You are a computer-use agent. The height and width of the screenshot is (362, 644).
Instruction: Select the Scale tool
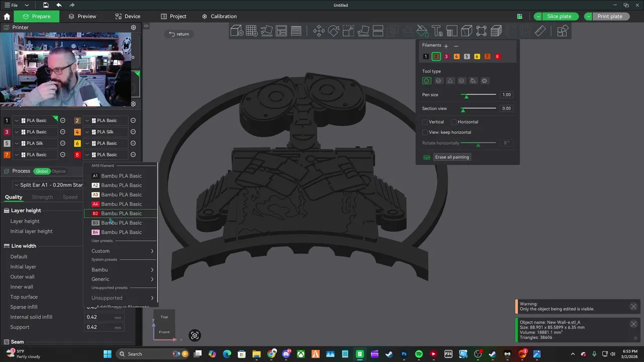(x=348, y=31)
